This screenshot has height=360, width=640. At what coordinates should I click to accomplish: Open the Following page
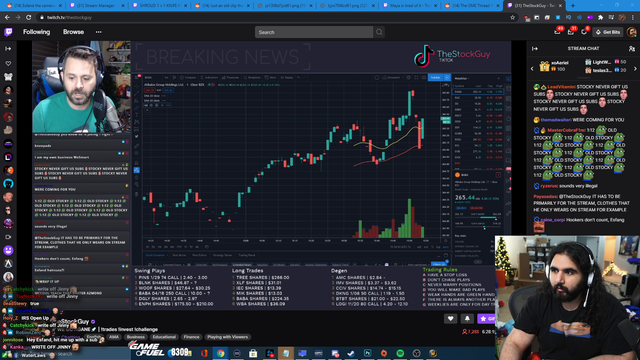(x=36, y=32)
